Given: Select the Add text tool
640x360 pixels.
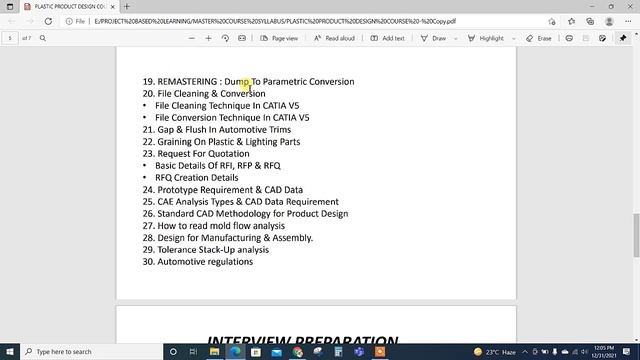Looking at the screenshot, I should click(x=387, y=38).
